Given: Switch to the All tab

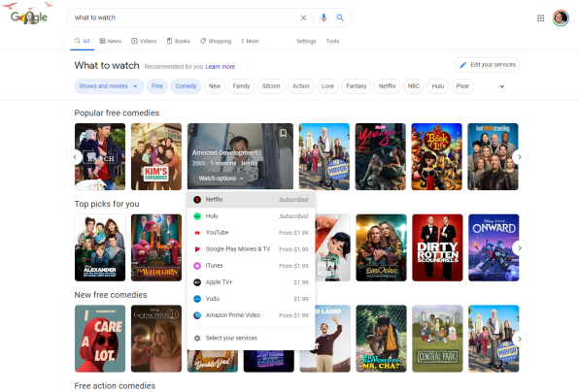Looking at the screenshot, I should (83, 42).
